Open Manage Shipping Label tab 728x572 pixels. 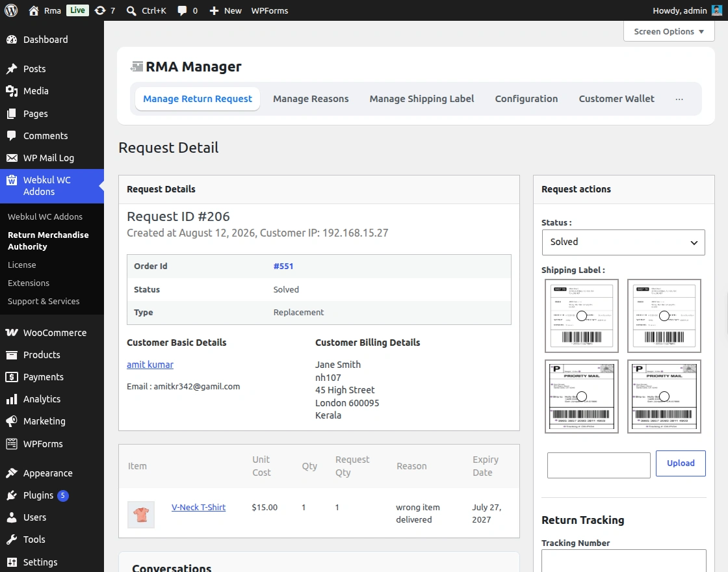422,99
